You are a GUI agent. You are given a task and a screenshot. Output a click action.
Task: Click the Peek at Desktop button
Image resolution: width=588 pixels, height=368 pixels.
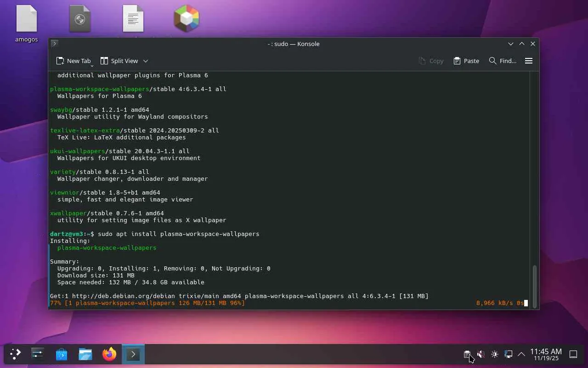[x=573, y=354]
